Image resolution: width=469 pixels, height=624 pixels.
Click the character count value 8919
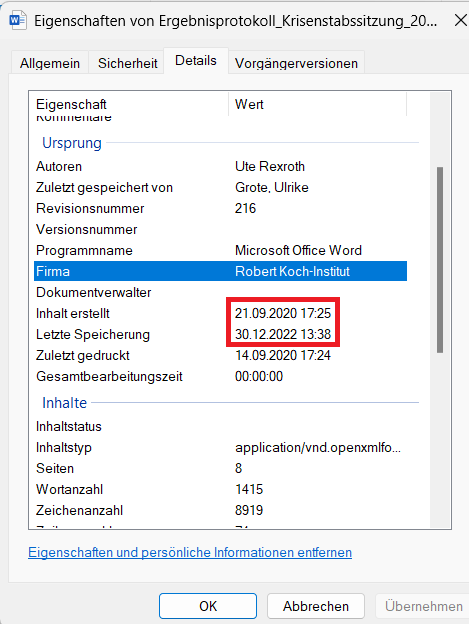point(249,511)
